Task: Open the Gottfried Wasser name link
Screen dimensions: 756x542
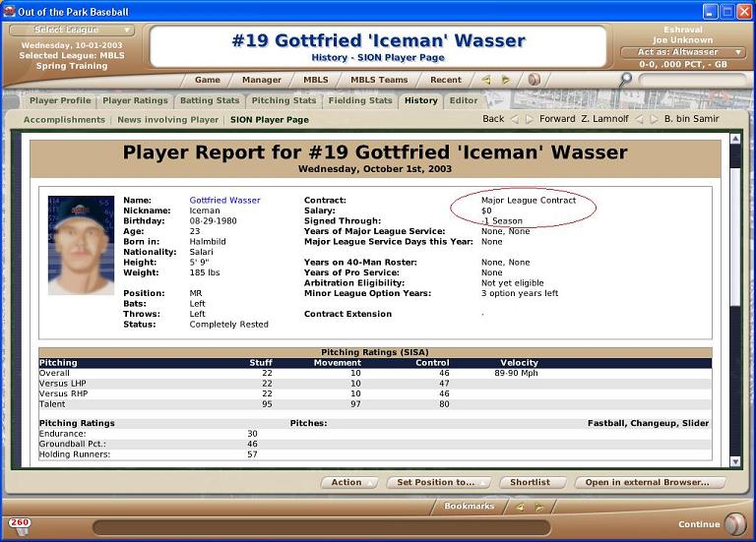Action: (x=224, y=201)
